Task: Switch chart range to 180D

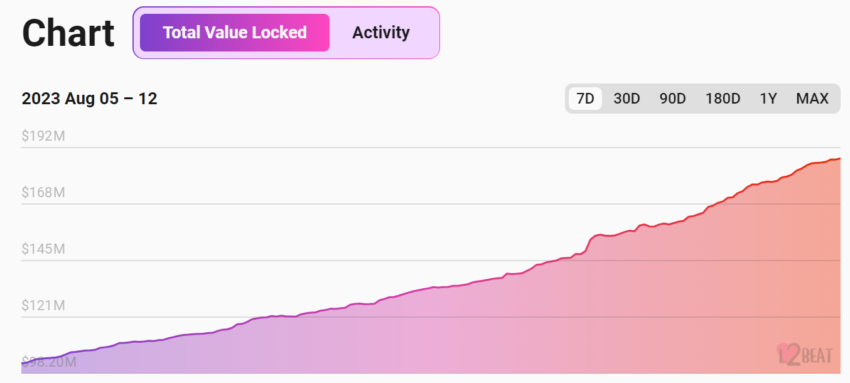Action: (723, 99)
